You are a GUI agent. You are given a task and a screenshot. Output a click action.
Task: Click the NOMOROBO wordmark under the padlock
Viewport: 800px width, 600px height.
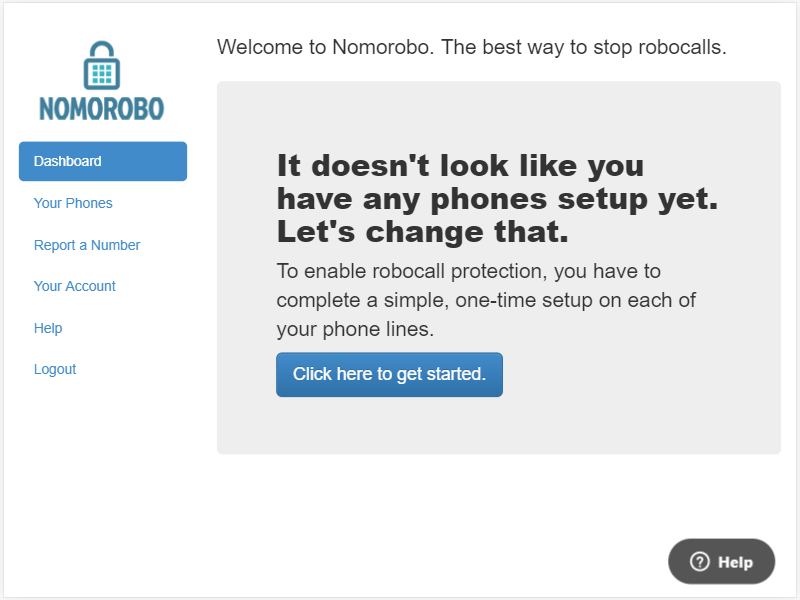pyautogui.click(x=102, y=109)
